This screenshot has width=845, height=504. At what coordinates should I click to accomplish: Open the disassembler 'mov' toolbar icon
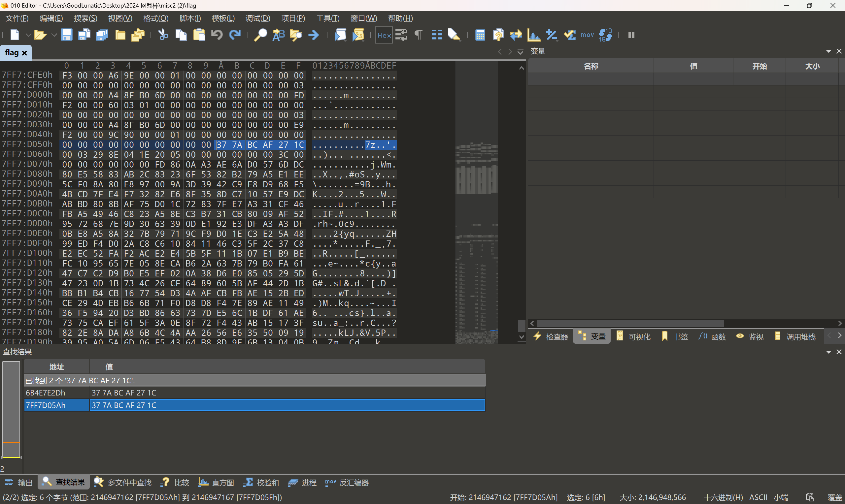(x=587, y=35)
